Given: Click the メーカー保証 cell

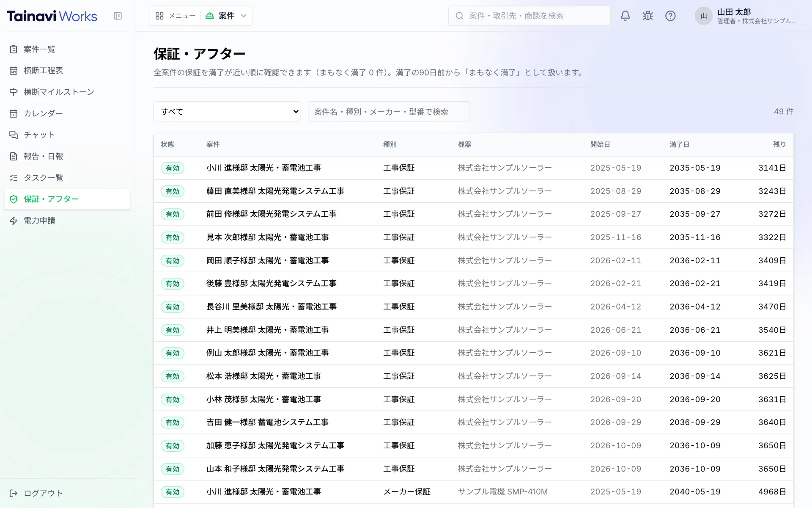Looking at the screenshot, I should click(407, 492).
